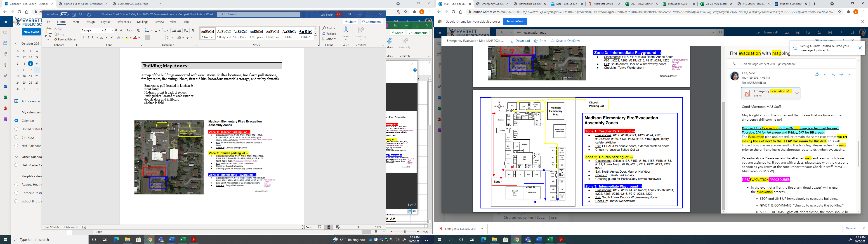The width and height of the screenshot is (868, 244).
Task: Download the Emergency Evacuation Map attachment
Action: pos(520,41)
